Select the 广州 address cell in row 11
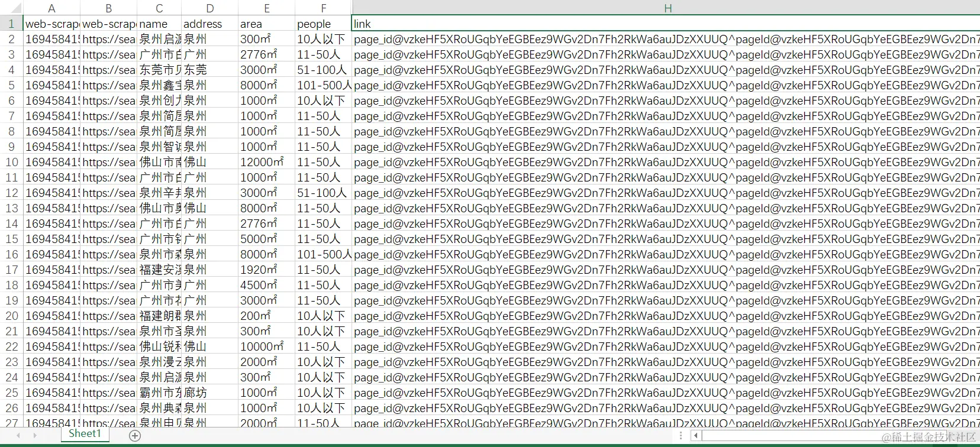This screenshot has height=447, width=980. [x=210, y=177]
